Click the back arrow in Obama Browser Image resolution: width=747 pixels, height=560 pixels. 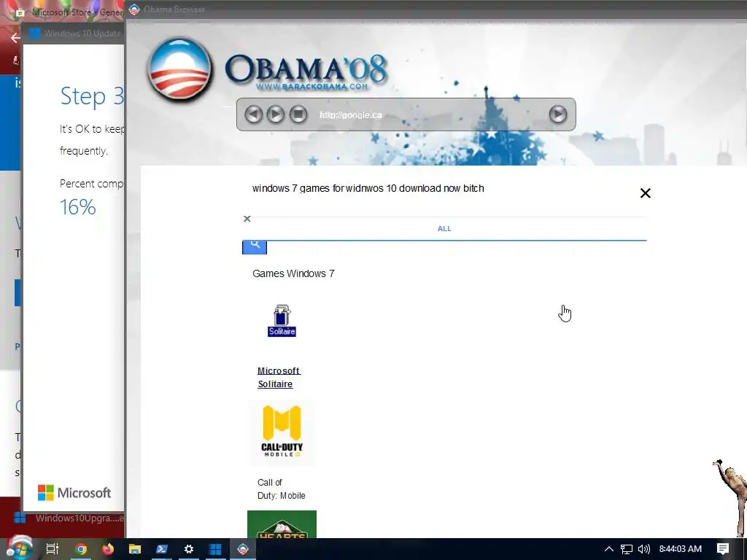tap(253, 114)
